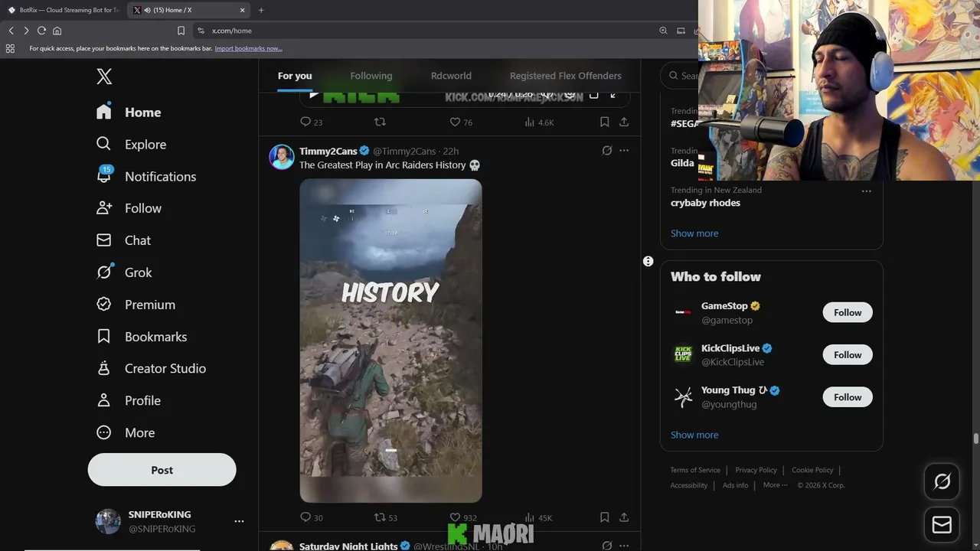The width and height of the screenshot is (980, 551).
Task: Play the Arc Raiders HISTORY video
Action: coord(390,341)
